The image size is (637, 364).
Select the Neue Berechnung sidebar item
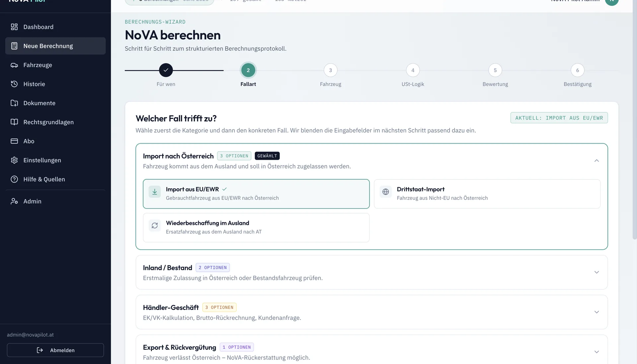tap(55, 46)
